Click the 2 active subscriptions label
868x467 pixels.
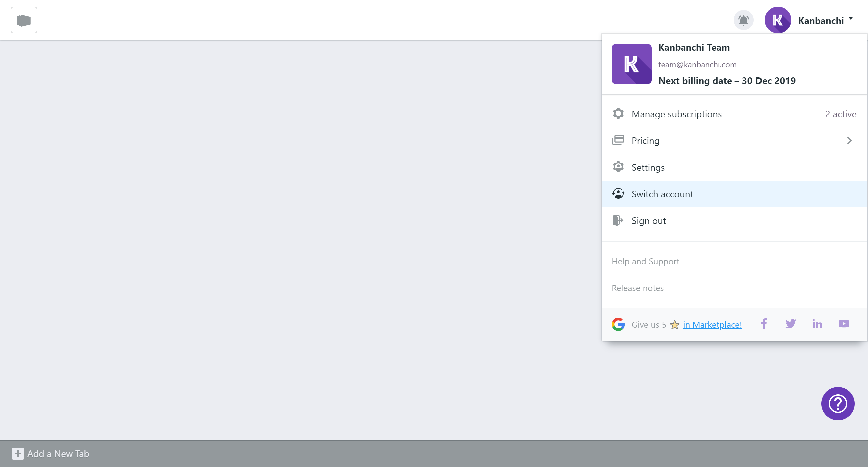(841, 114)
